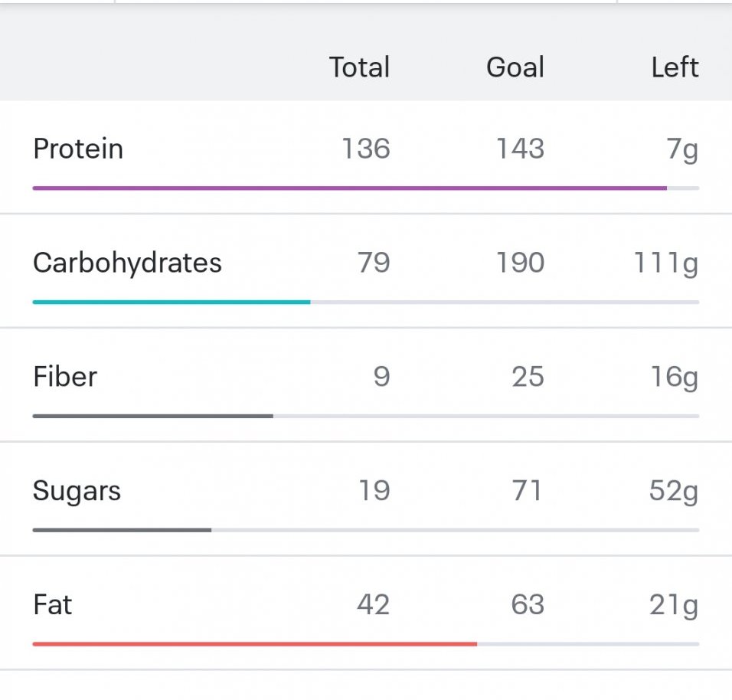Open the Fiber nutrient label
This screenshot has height=700, width=732.
tap(65, 377)
